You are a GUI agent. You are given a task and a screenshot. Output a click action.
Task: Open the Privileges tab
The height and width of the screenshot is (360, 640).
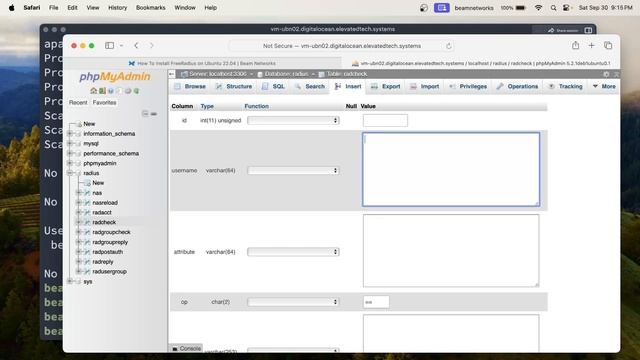(468, 87)
